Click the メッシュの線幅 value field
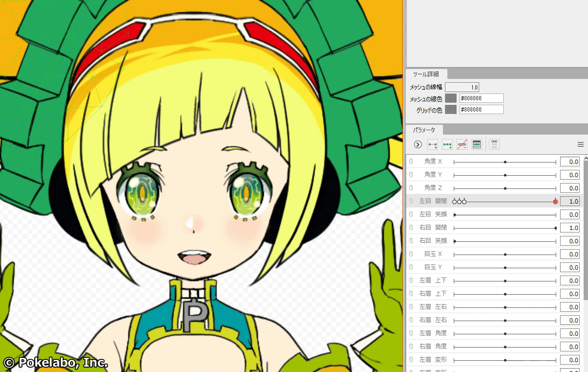Screen dimensions: 588x372 462,87
